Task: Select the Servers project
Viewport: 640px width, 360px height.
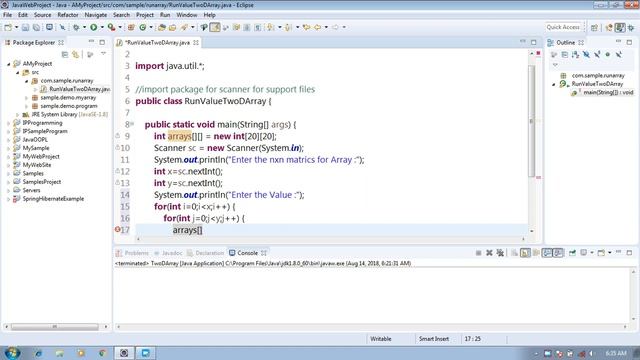Action: 31,191
